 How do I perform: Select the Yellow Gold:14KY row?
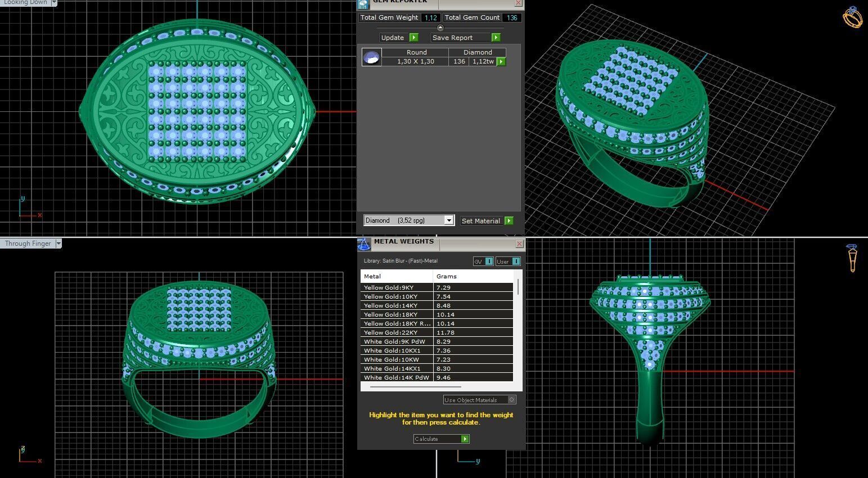(437, 305)
